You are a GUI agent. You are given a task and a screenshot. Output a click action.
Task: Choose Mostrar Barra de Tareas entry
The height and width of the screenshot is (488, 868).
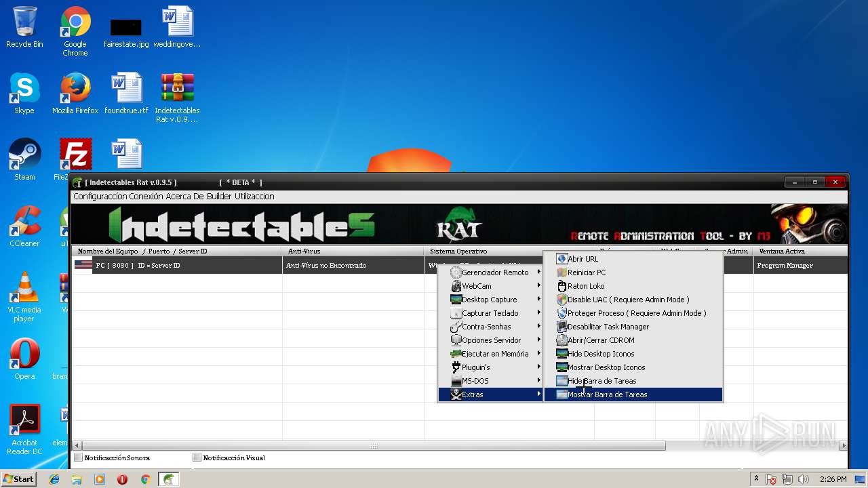(x=633, y=394)
